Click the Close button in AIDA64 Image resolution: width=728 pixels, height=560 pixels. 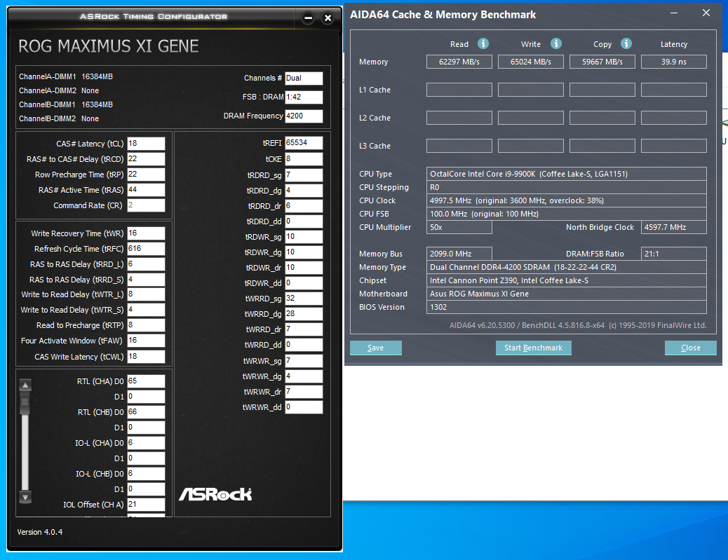(690, 348)
